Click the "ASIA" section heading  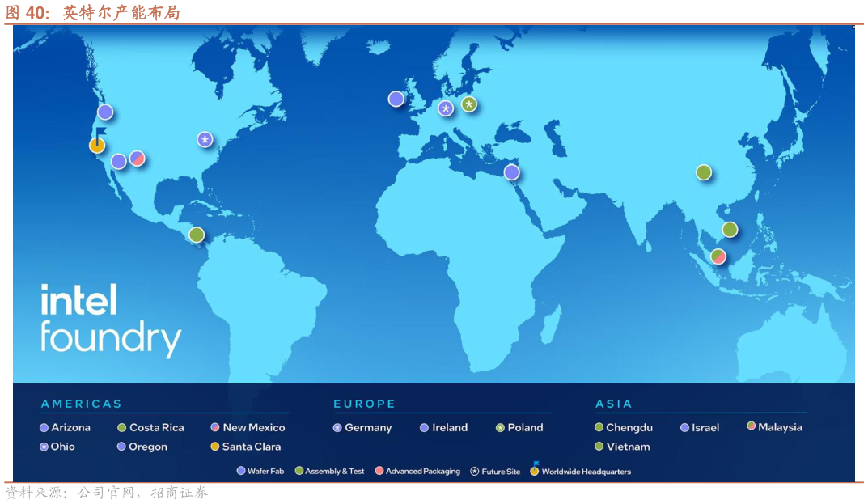coord(613,404)
